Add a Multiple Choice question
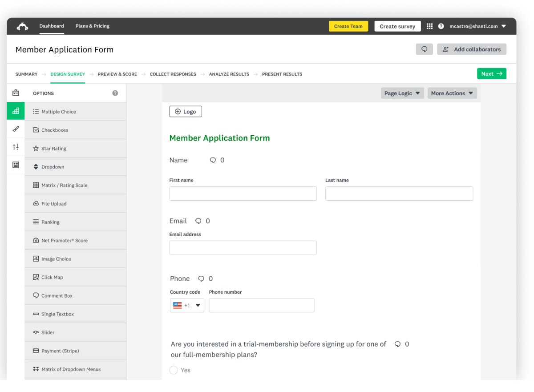 click(75, 112)
